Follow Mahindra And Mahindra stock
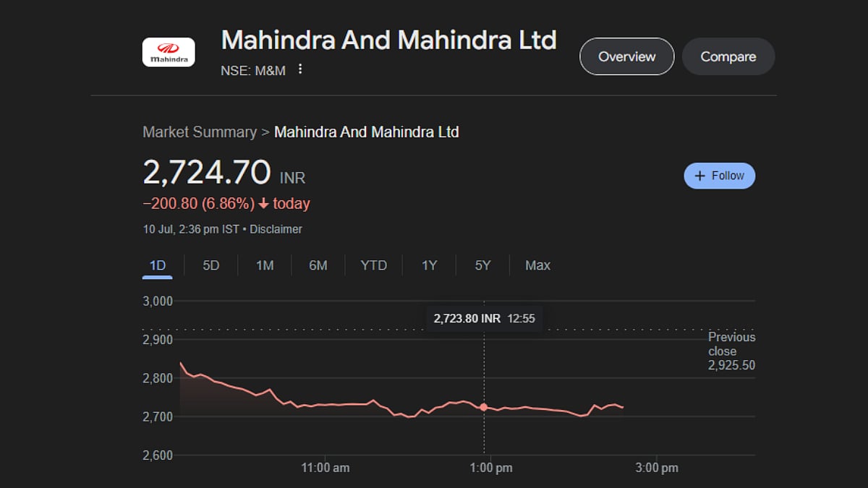The width and height of the screenshot is (868, 488). pyautogui.click(x=719, y=176)
